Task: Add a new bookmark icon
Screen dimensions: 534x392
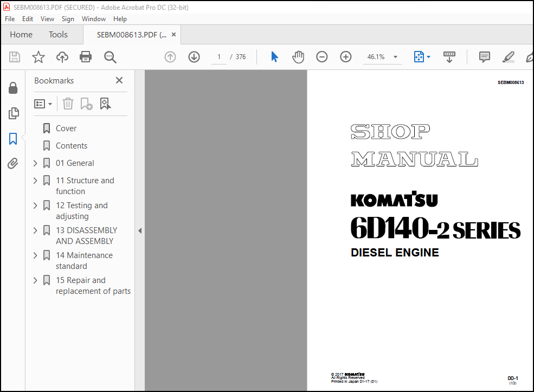Action: [x=86, y=104]
